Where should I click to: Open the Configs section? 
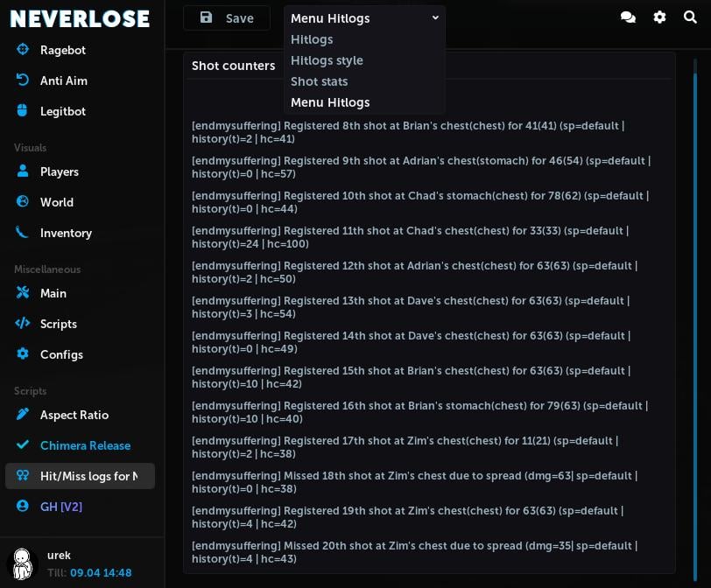tap(61, 354)
